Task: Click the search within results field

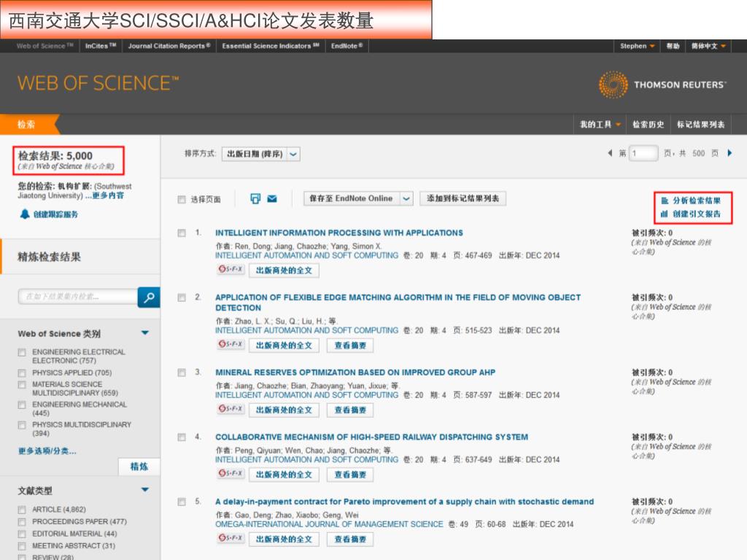Action: (78, 297)
